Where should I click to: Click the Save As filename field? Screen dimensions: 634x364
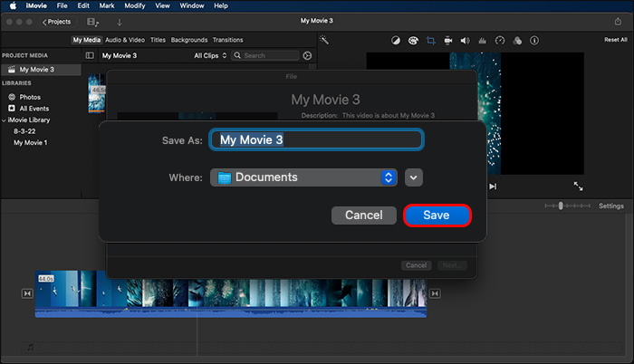tap(316, 139)
